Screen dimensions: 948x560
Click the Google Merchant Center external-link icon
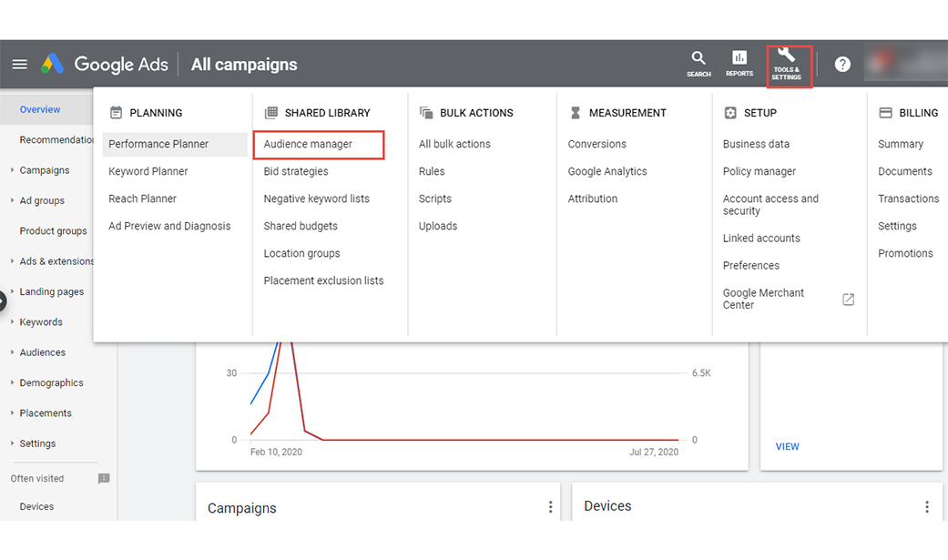click(848, 300)
